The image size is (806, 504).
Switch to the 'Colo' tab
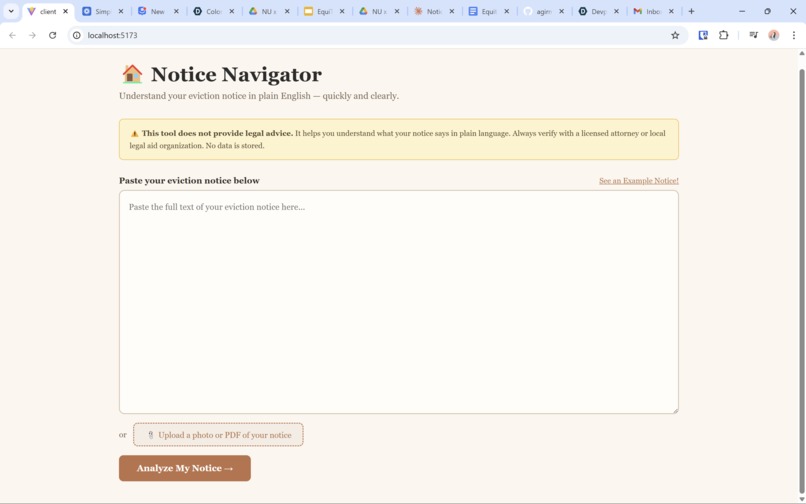pos(213,11)
